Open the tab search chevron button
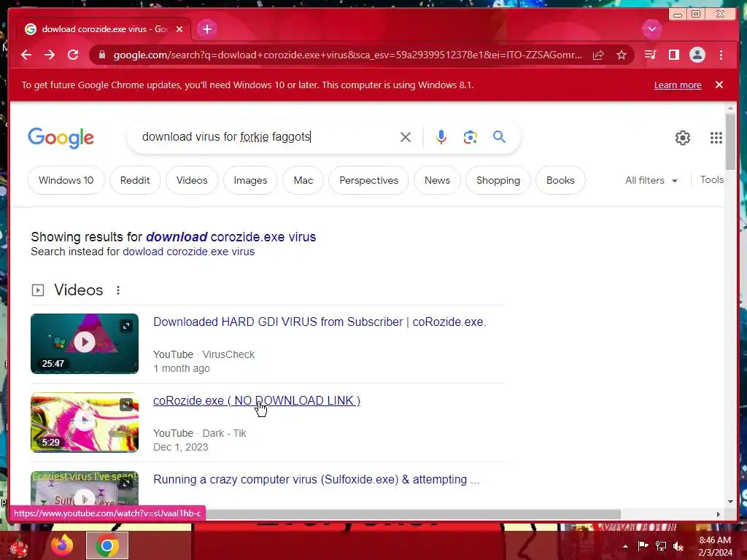The width and height of the screenshot is (747, 560). pyautogui.click(x=651, y=29)
